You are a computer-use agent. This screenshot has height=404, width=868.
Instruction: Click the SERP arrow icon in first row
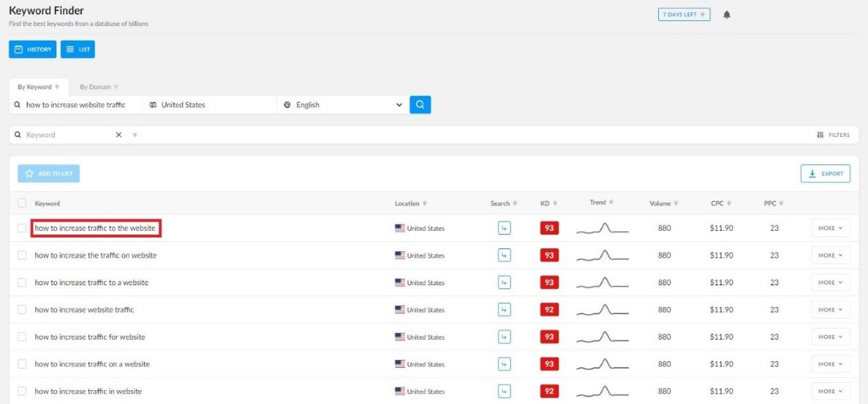504,228
